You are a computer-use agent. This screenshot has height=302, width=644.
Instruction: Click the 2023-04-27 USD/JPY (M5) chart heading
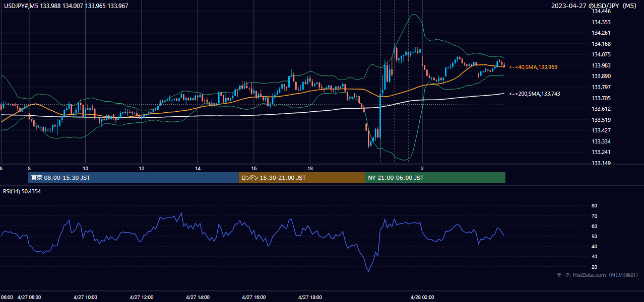click(x=595, y=6)
